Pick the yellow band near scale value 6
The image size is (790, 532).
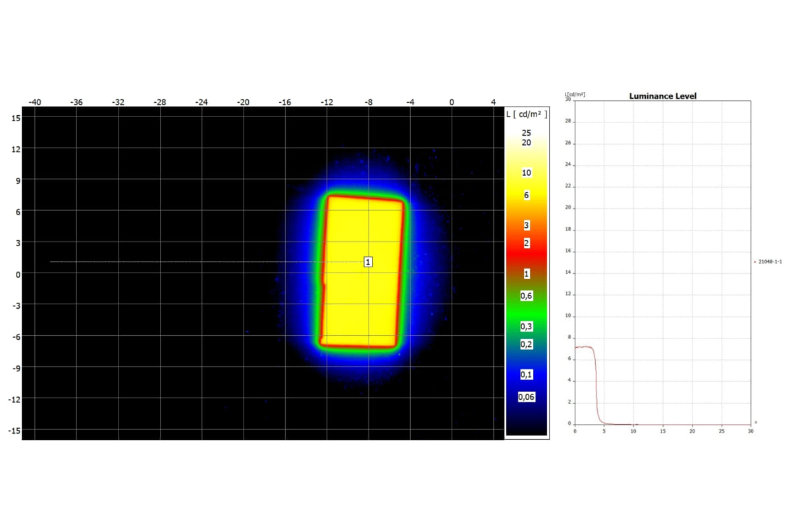point(526,196)
